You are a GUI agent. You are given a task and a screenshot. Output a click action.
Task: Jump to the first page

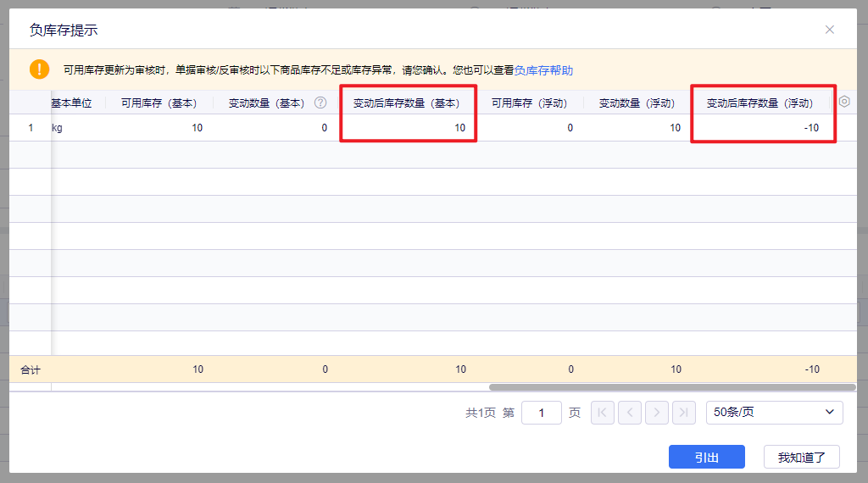tap(603, 413)
